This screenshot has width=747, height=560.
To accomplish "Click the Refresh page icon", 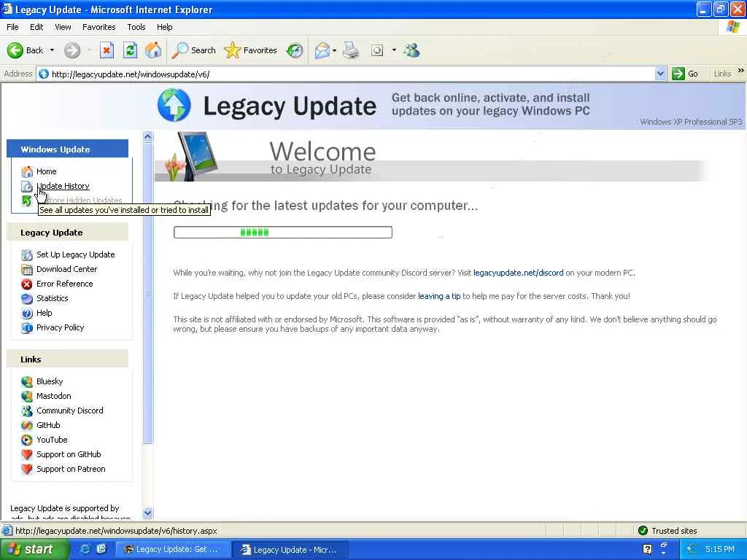I will point(130,50).
